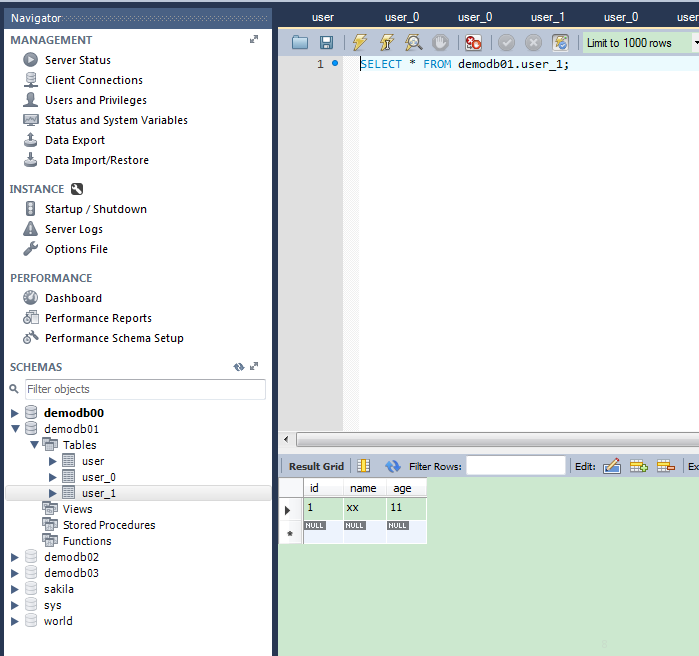Collapse the demodb01 schema
Screen dimensions: 699x656
tap(15, 429)
